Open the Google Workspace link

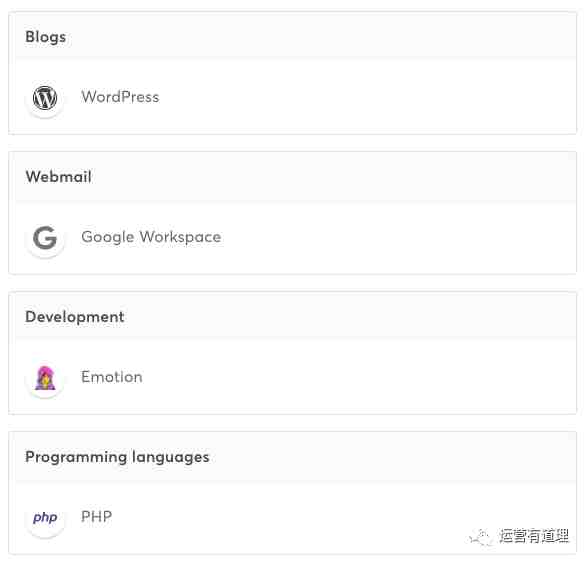(x=151, y=237)
